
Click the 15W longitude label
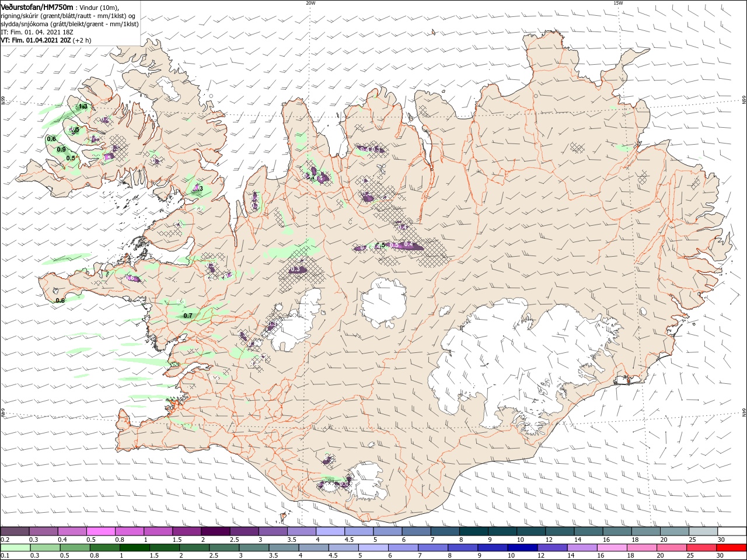618,3
